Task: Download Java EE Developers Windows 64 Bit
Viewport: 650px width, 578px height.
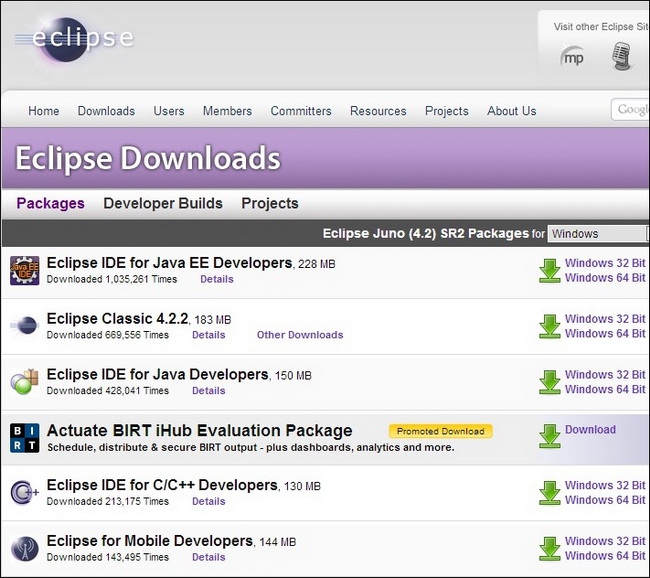Action: tap(605, 278)
